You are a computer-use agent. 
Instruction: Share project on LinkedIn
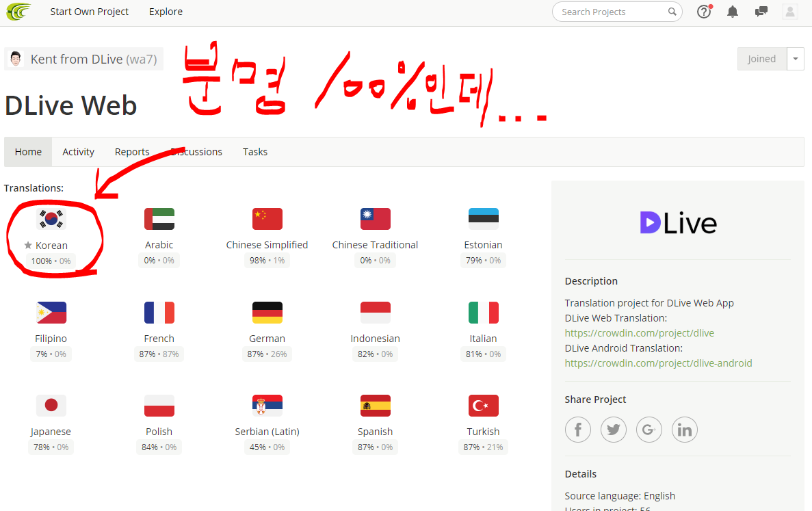[685, 429]
